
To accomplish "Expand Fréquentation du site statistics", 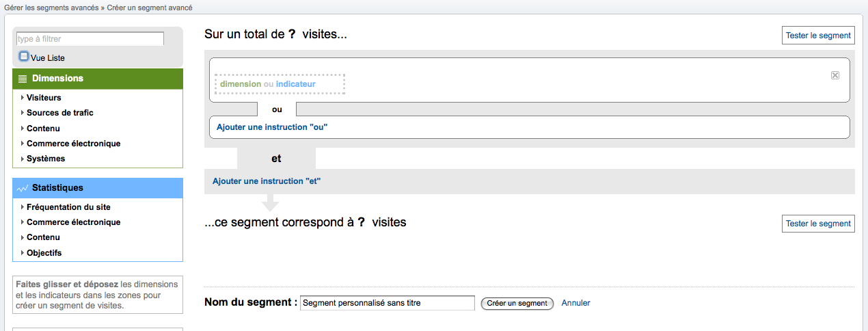I will (x=68, y=207).
